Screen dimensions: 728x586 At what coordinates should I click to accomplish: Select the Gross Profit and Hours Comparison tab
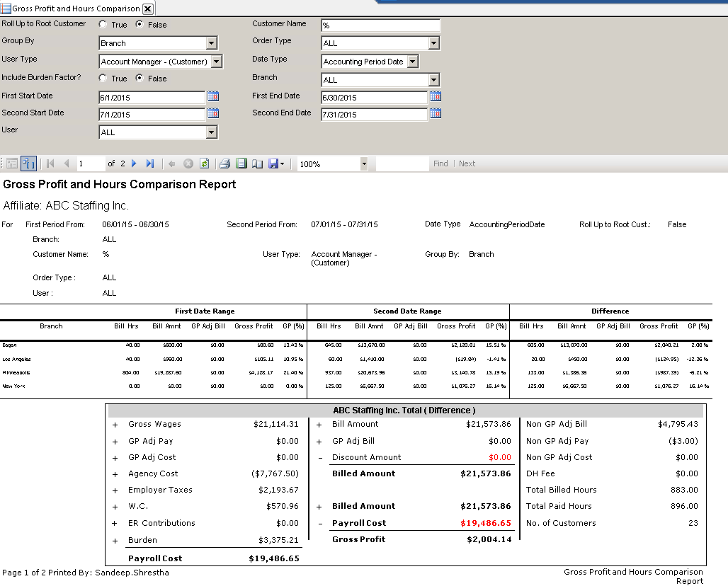coord(76,8)
